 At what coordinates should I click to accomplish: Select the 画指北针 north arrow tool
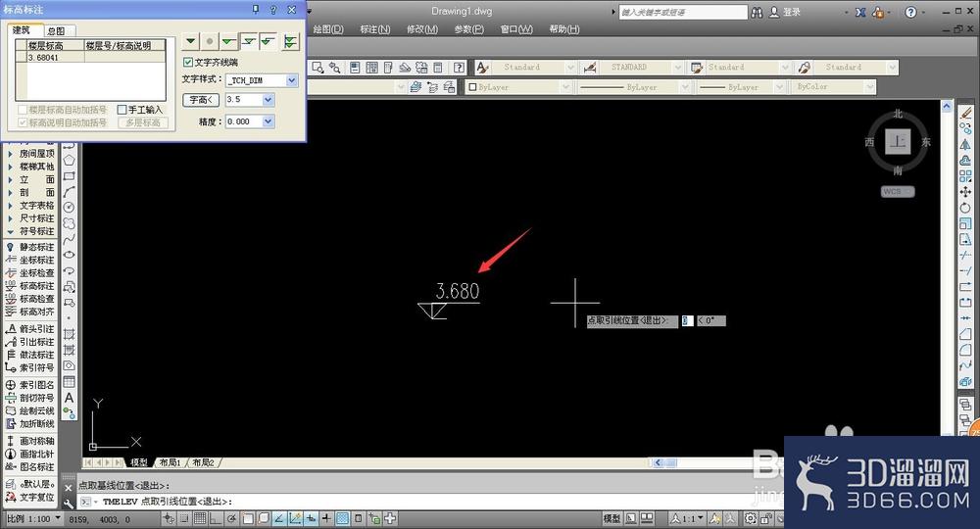click(30, 454)
